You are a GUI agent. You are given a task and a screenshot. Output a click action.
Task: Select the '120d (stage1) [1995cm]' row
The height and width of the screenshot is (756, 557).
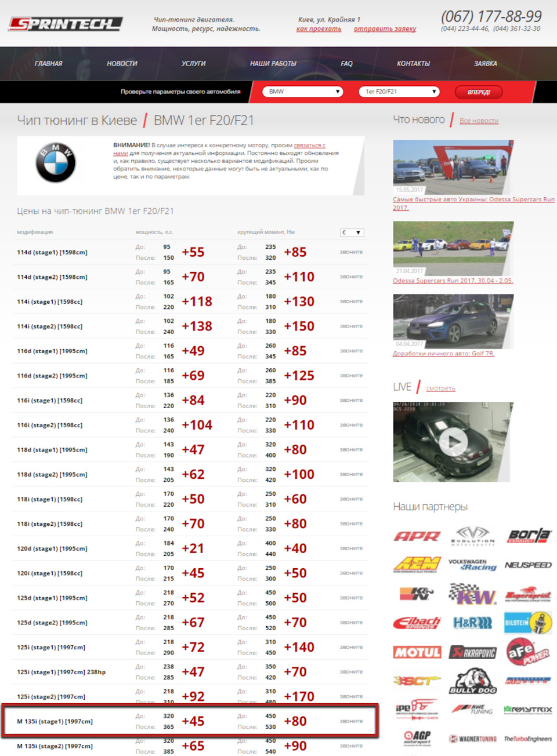pyautogui.click(x=190, y=548)
